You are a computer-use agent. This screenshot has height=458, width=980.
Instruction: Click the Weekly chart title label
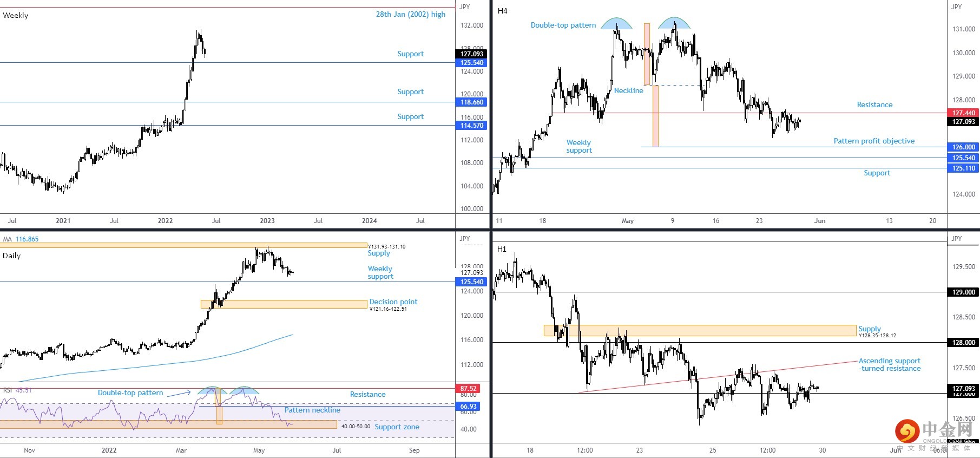coord(15,15)
